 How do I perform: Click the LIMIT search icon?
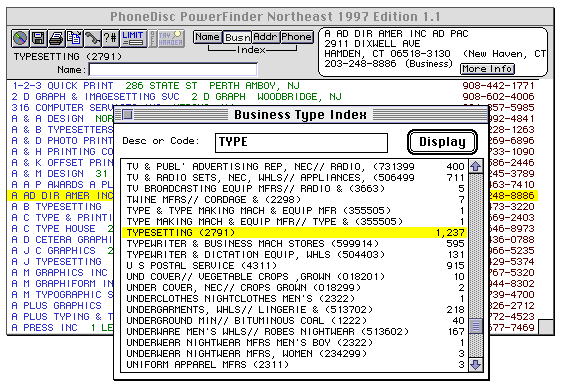133,38
